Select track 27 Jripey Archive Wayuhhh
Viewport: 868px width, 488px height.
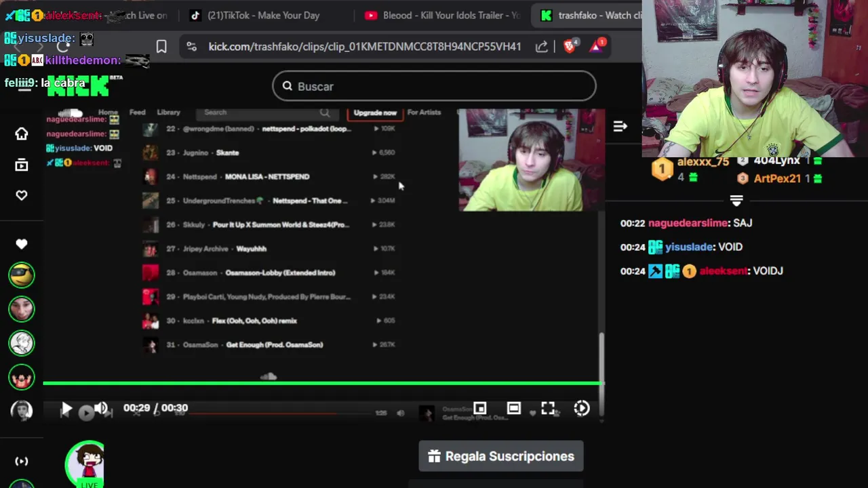(x=269, y=249)
